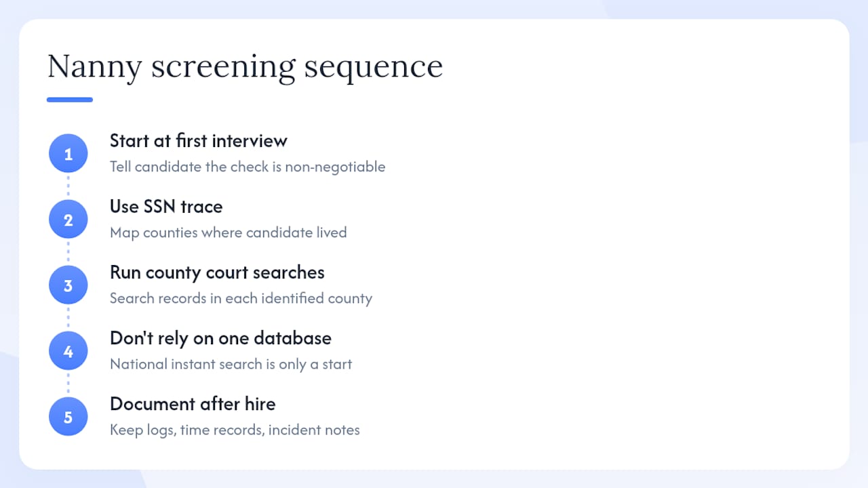Click the step 1 numbered circle
The image size is (868, 488).
(x=68, y=154)
